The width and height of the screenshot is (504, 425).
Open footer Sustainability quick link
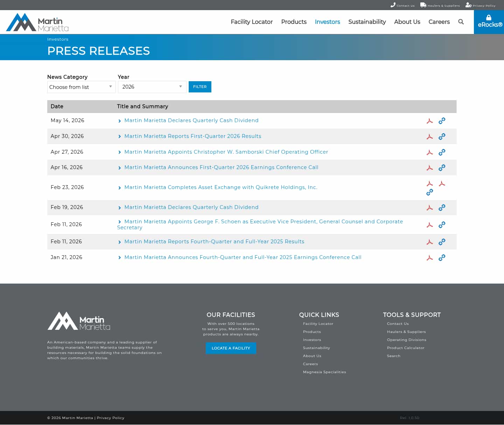click(x=316, y=348)
